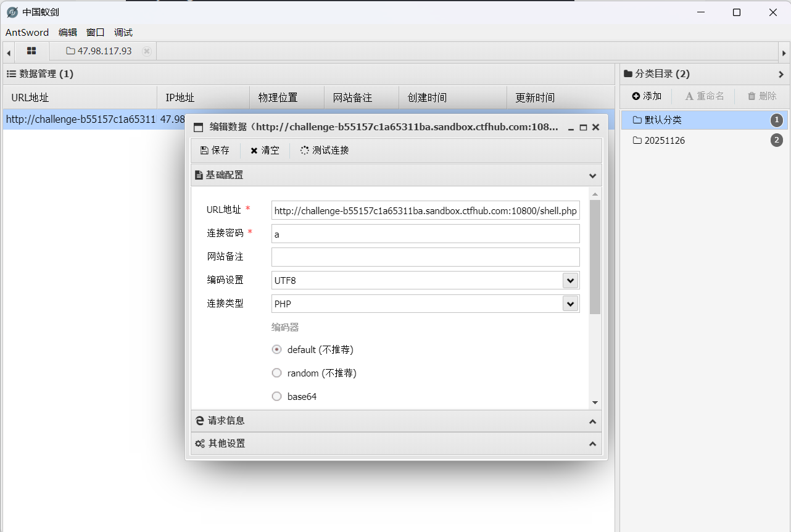Viewport: 791px width, 532px height.
Task: Open the home grid tab icon
Action: (x=31, y=51)
